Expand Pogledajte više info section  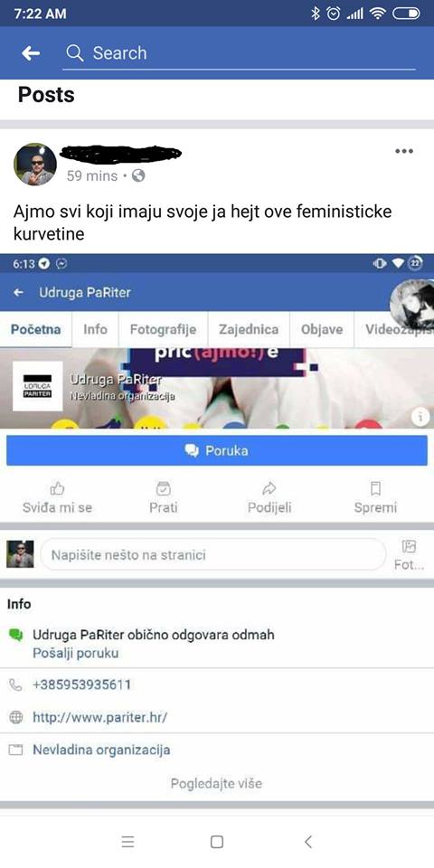pyautogui.click(x=216, y=783)
